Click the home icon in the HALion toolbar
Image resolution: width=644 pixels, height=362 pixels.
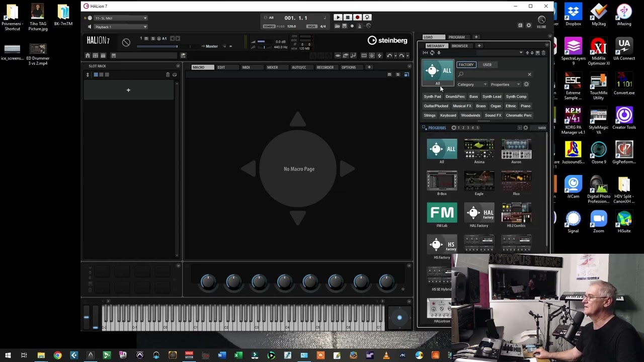coord(88,56)
